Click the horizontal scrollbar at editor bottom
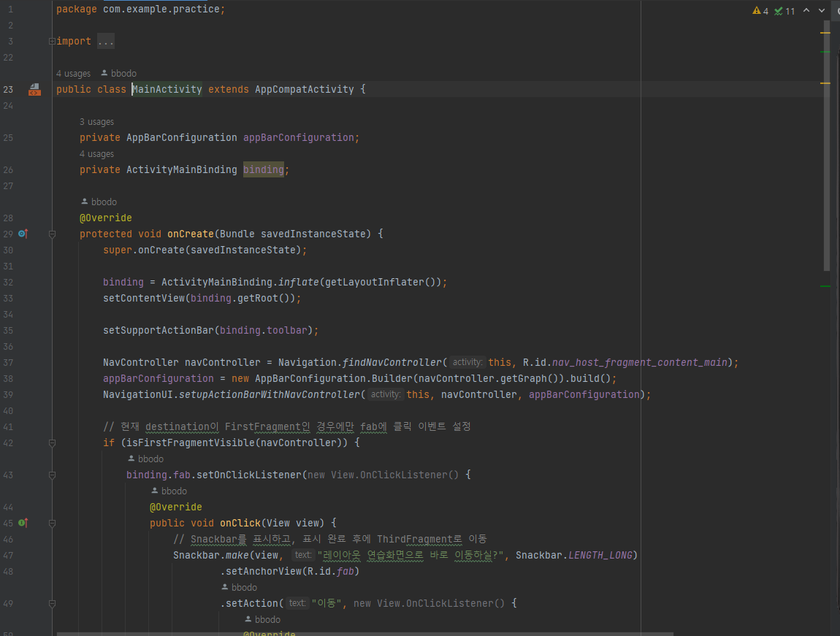 (x=364, y=634)
